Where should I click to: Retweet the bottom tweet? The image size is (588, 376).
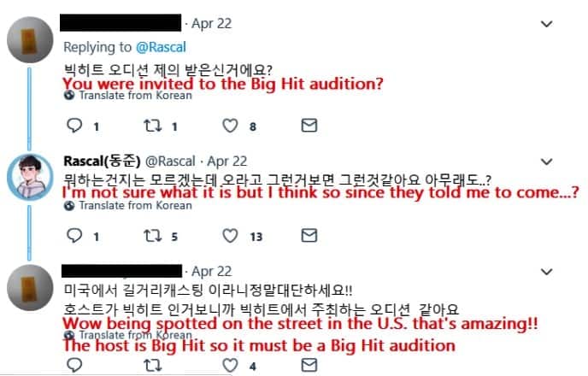coord(154,367)
